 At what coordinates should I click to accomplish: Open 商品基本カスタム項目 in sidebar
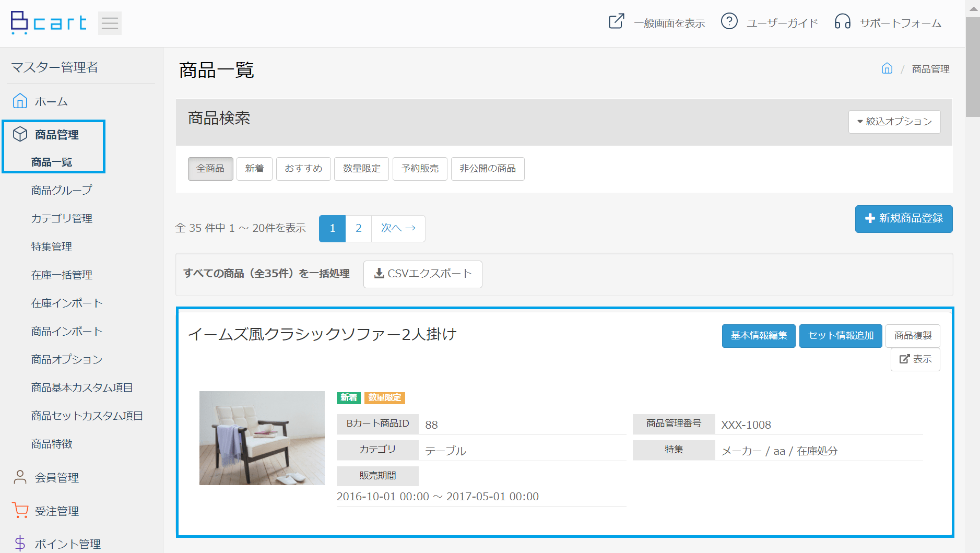click(x=82, y=387)
